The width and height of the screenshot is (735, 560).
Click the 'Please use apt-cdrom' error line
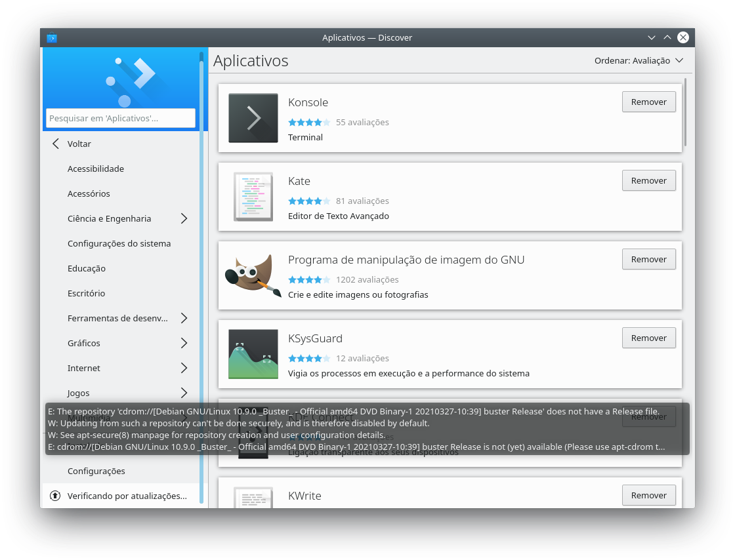(x=356, y=447)
